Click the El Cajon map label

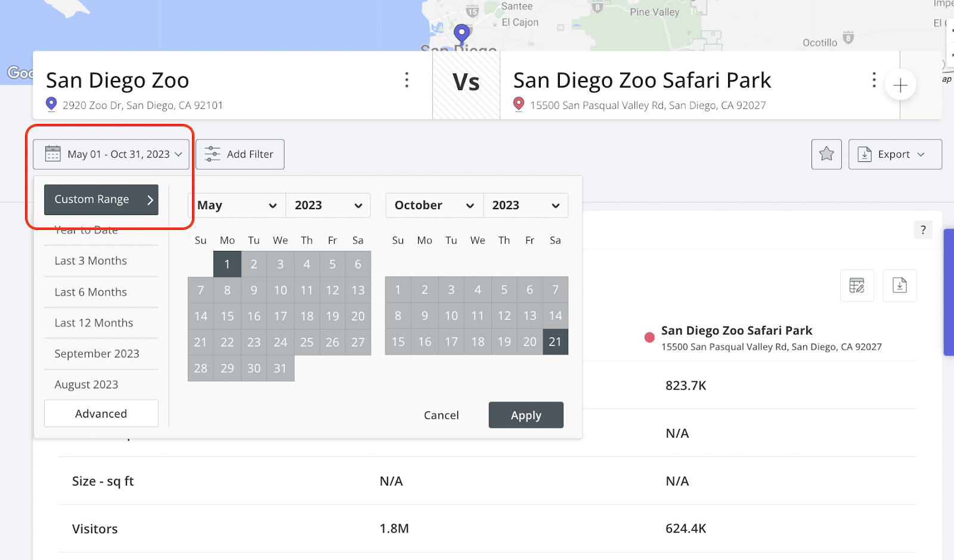click(x=520, y=23)
